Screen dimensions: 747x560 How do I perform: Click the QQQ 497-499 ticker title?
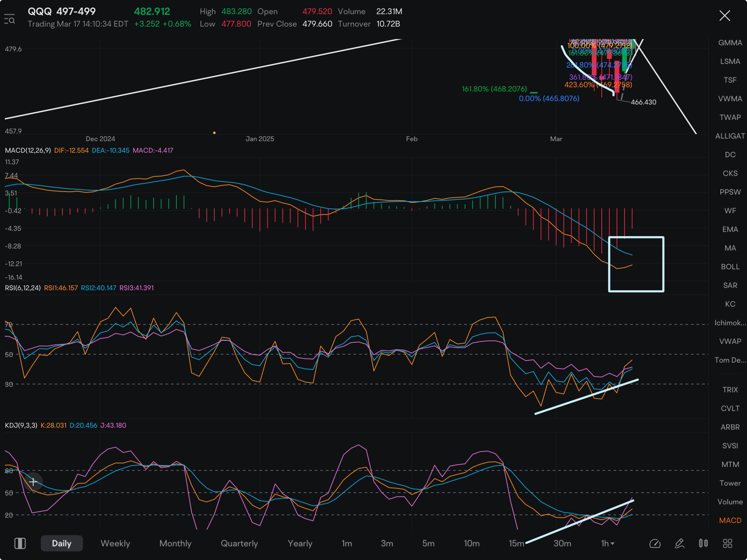pos(62,11)
